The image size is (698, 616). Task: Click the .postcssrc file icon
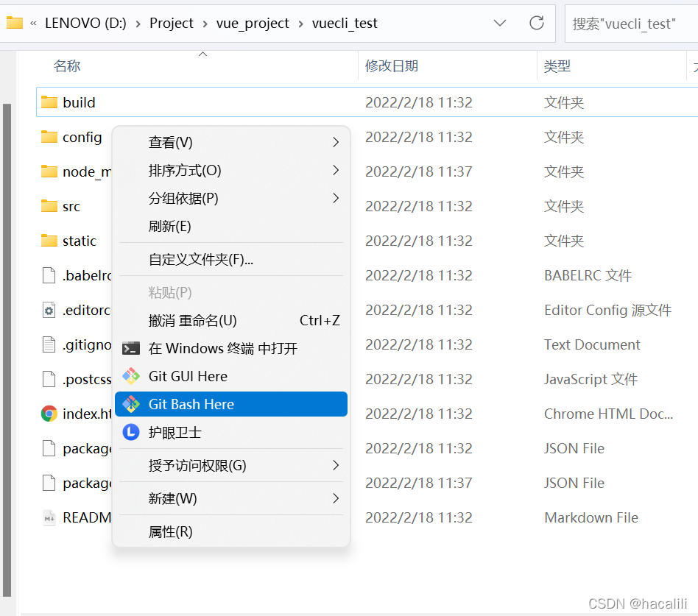(x=49, y=379)
